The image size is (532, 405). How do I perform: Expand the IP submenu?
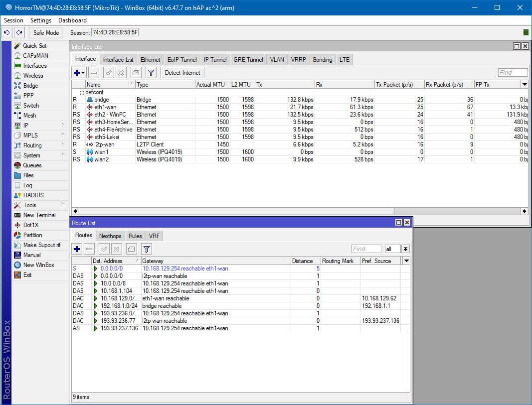tap(40, 126)
